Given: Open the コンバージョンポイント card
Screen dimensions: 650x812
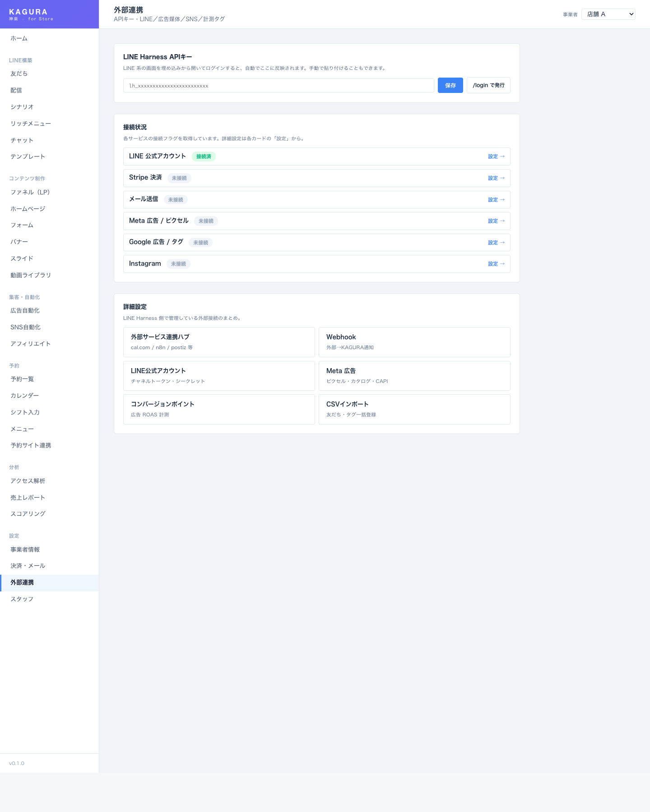Looking at the screenshot, I should coord(219,409).
